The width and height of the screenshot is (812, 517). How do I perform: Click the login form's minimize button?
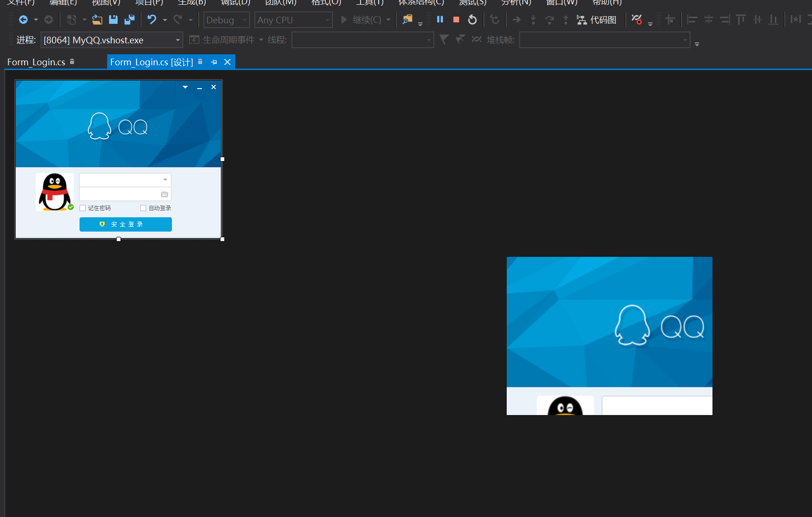(x=200, y=87)
